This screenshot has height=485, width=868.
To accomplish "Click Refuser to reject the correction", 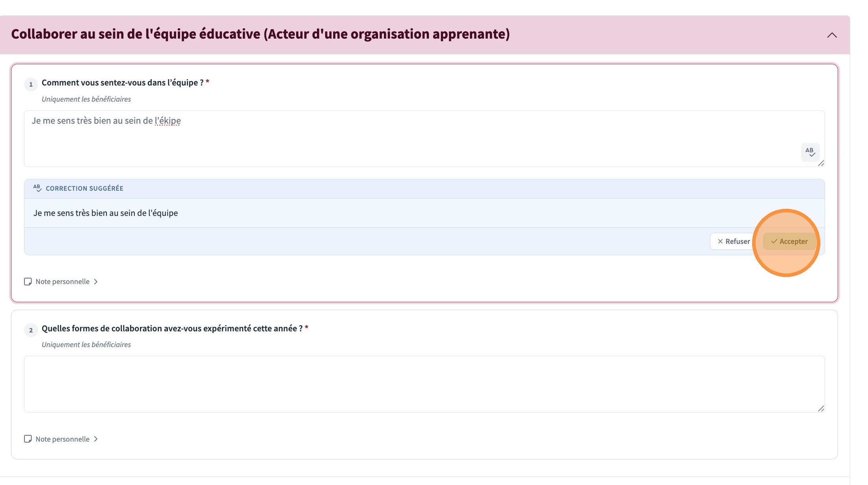I will tap(734, 242).
